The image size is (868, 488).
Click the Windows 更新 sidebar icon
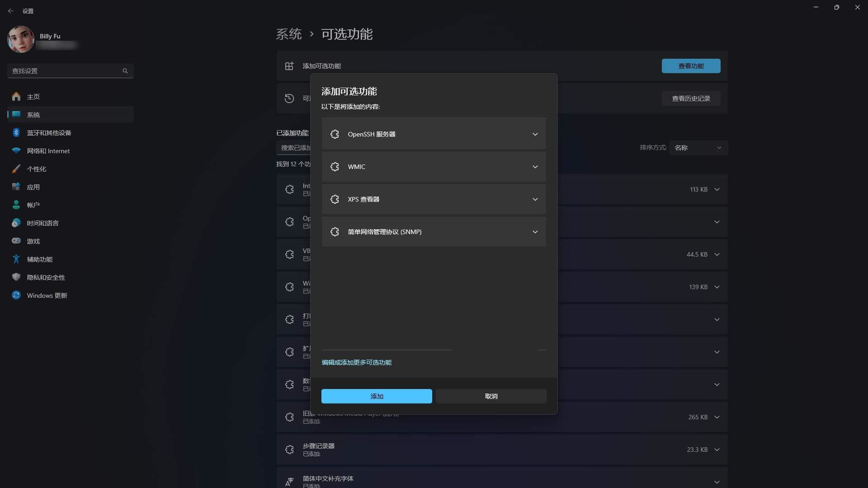[16, 295]
